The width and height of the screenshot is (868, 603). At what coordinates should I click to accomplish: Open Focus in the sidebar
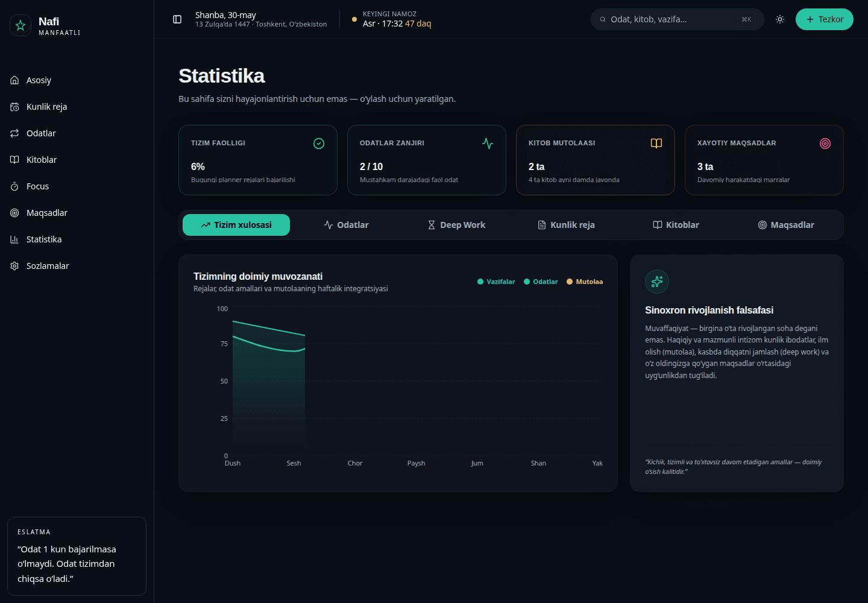coord(77,186)
